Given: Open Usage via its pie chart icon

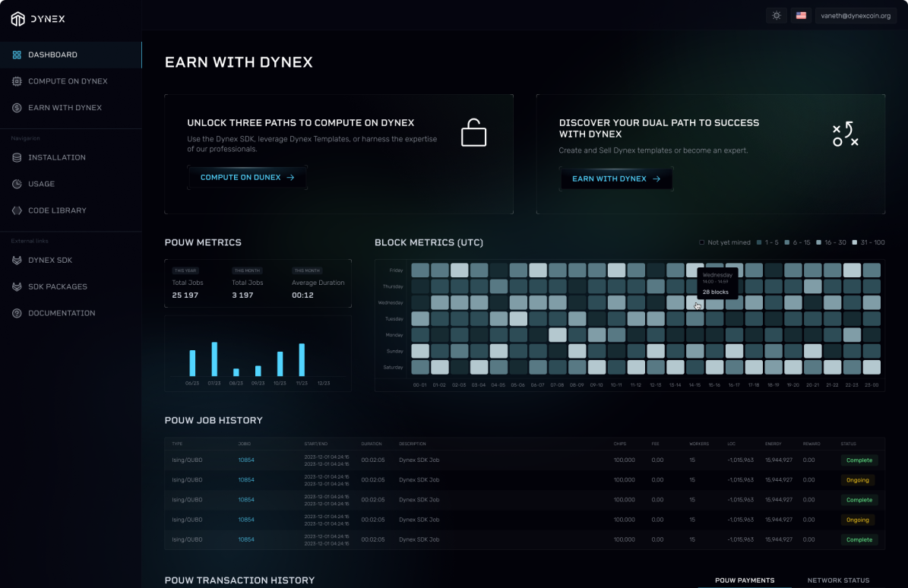Looking at the screenshot, I should tap(17, 184).
